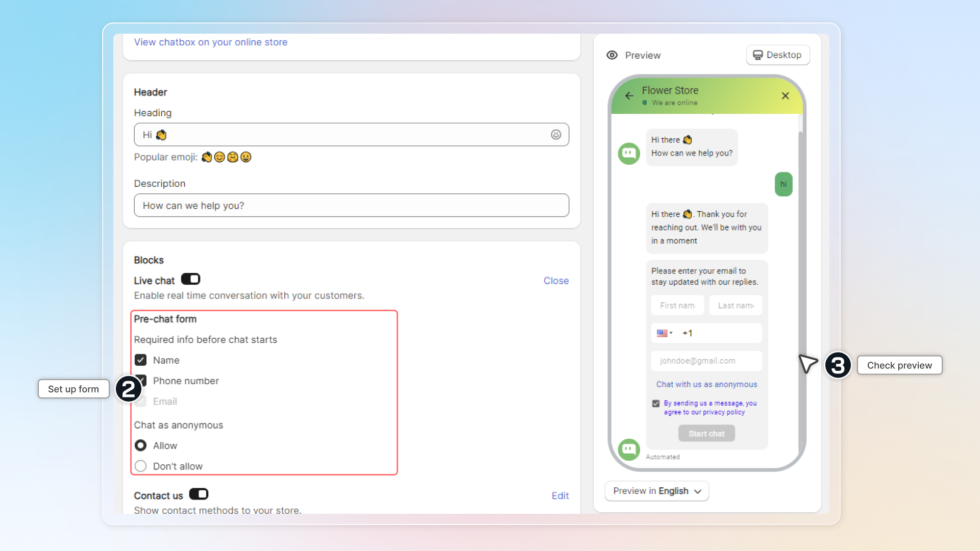The width and height of the screenshot is (980, 551).
Task: Open the Preview in English dropdown
Action: click(x=656, y=491)
